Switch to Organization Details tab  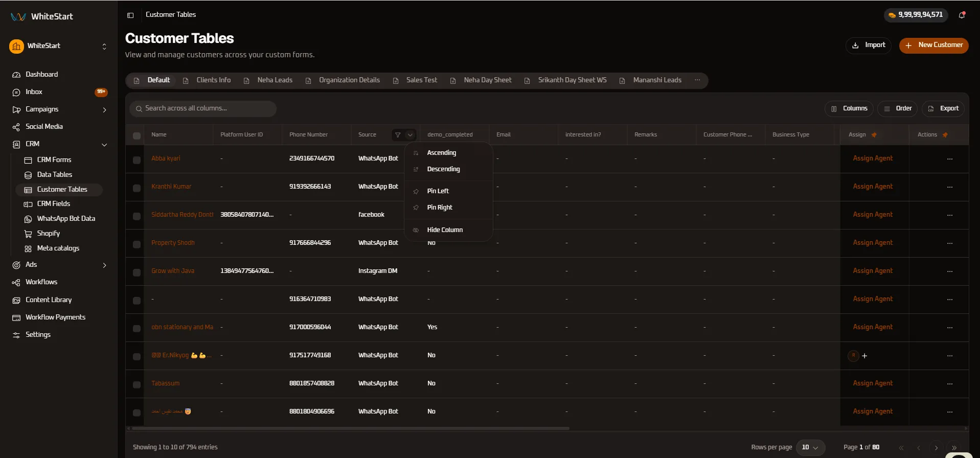343,80
